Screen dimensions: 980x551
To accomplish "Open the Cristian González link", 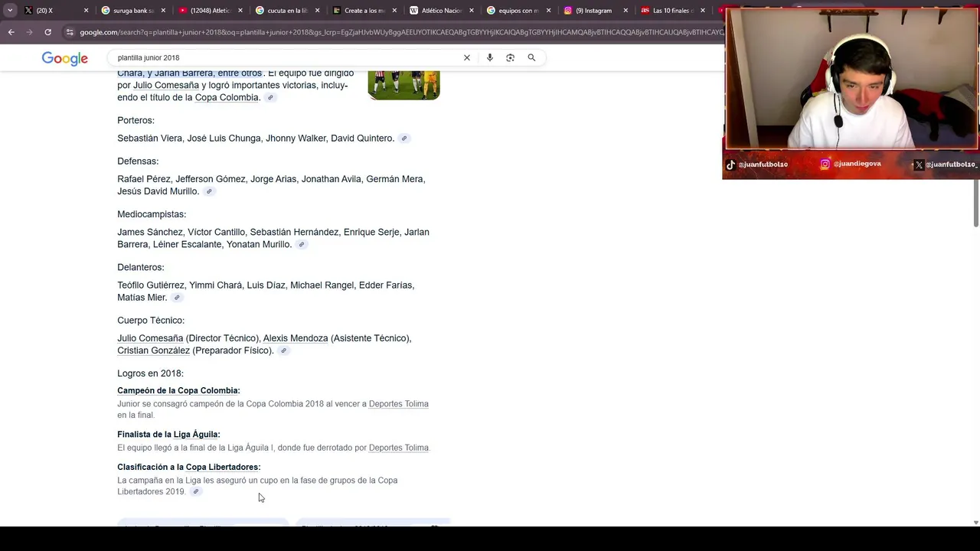I will click(153, 350).
